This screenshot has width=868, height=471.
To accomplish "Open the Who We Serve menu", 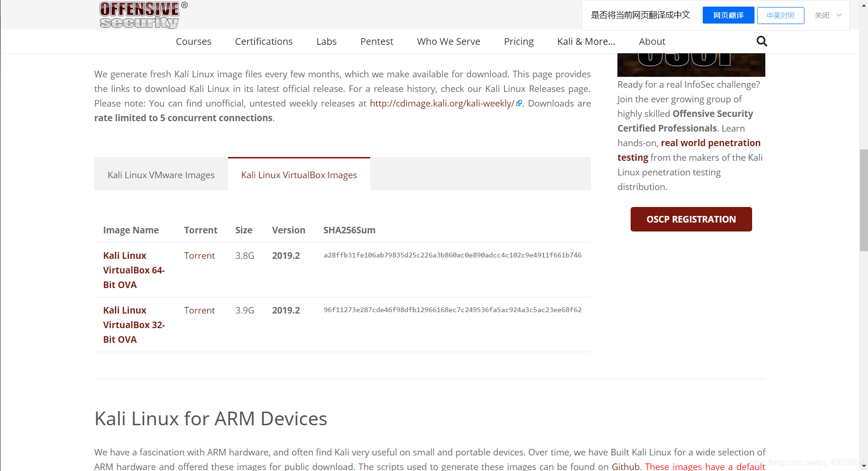I will pos(448,41).
